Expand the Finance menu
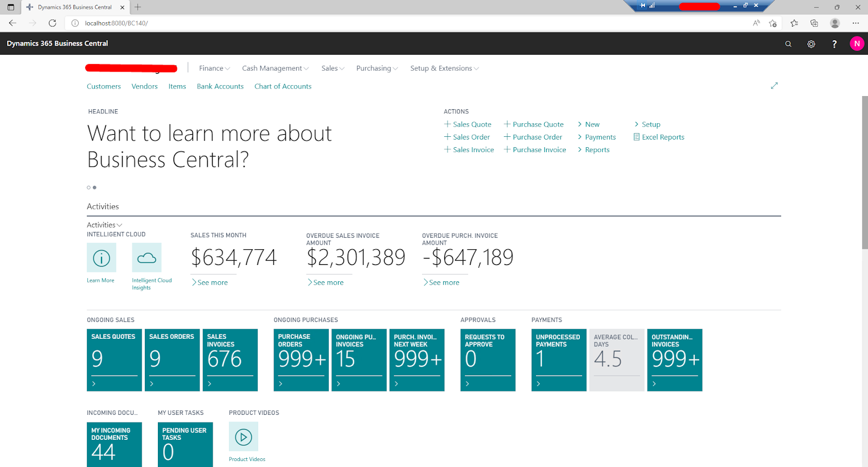 pyautogui.click(x=214, y=68)
